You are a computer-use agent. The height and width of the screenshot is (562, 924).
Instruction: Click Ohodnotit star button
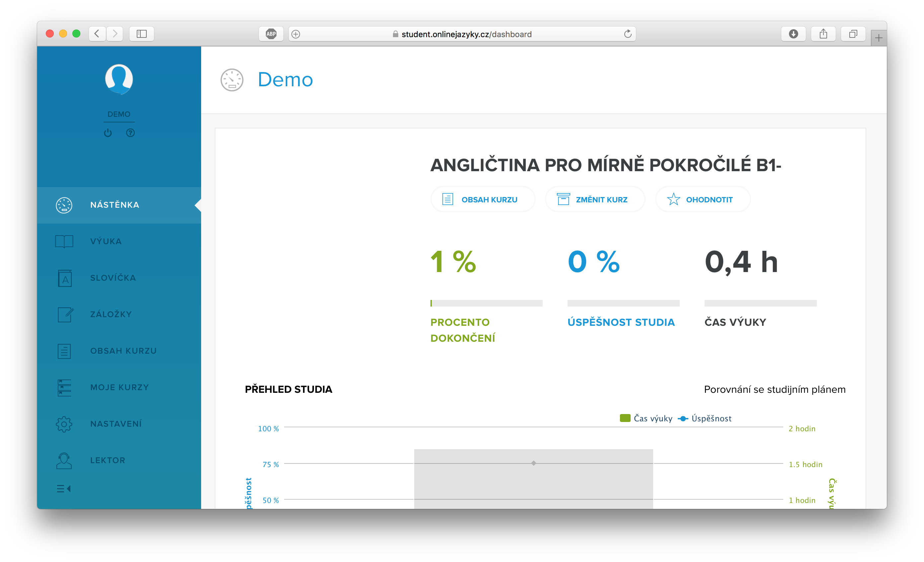click(x=702, y=199)
